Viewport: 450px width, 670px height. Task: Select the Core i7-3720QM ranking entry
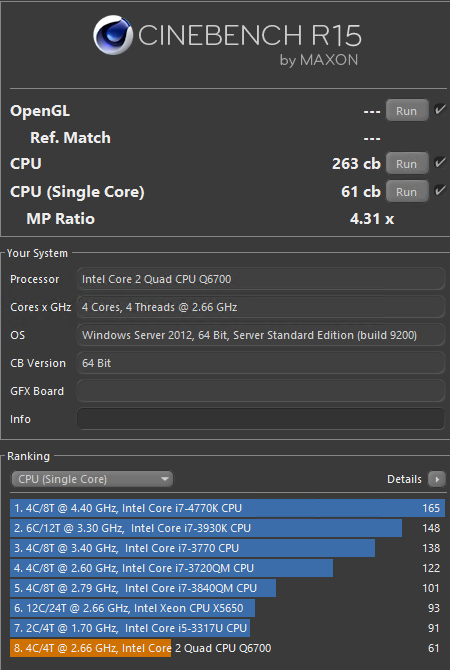click(x=227, y=568)
